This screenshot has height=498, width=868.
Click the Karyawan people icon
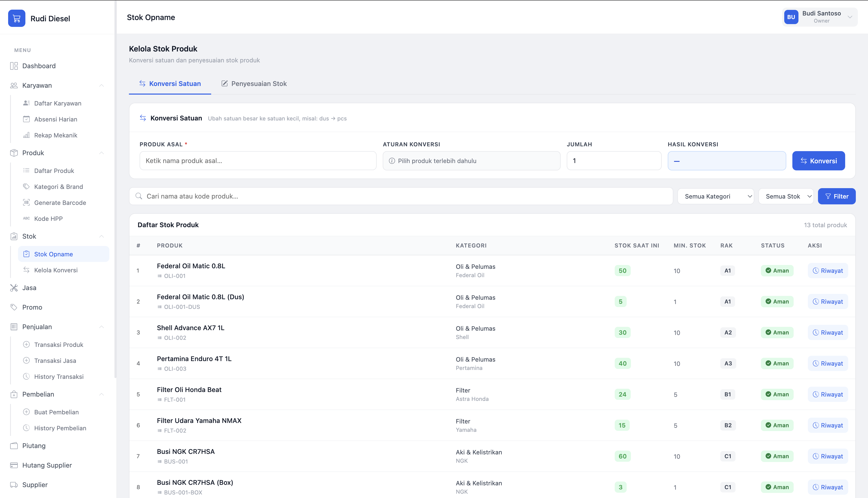point(14,85)
